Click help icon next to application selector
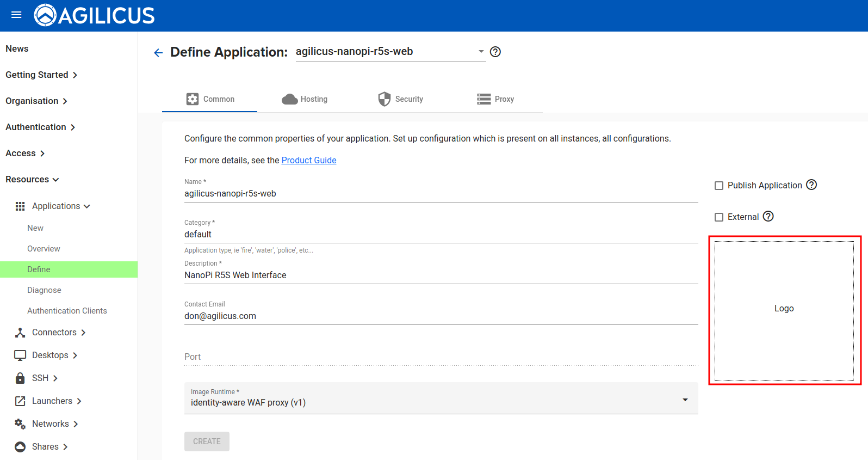This screenshot has width=868, height=460. pyautogui.click(x=495, y=52)
